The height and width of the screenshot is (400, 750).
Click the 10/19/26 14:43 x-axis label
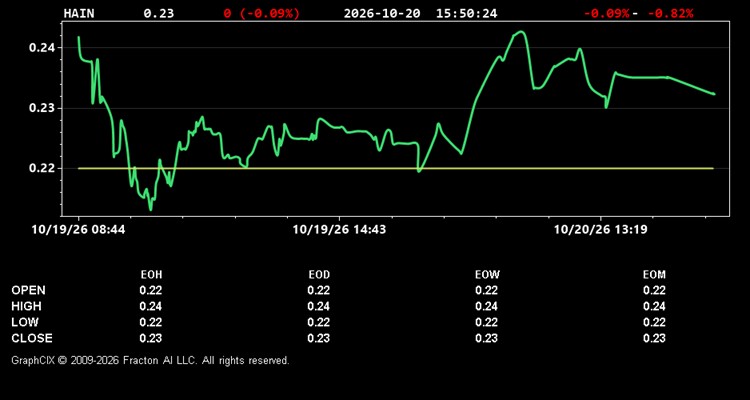339,230
